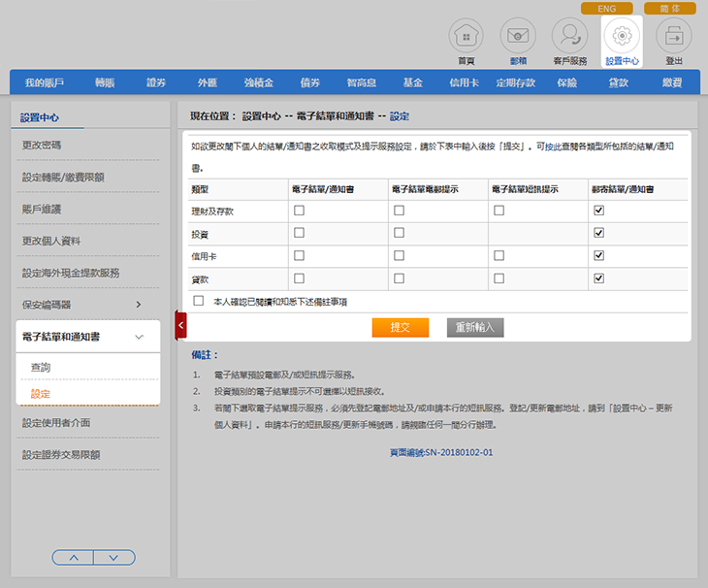Tick the 本人確認已閱讀 confirmation checkbox
The image size is (708, 588).
(x=199, y=301)
